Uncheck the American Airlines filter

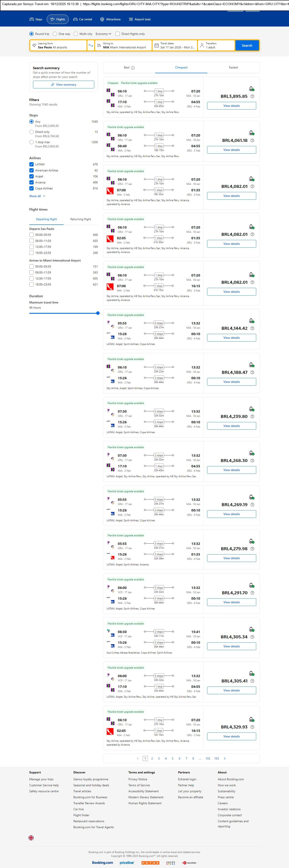pos(31,171)
